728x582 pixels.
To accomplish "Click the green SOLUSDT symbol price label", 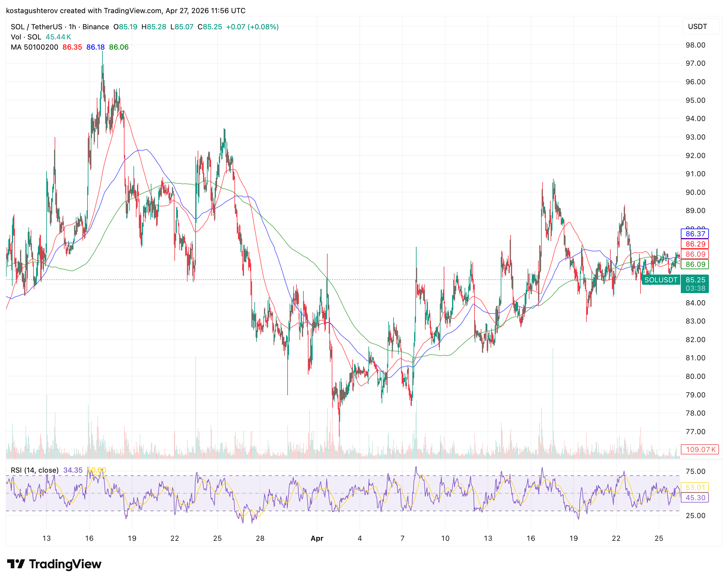I will click(x=661, y=280).
